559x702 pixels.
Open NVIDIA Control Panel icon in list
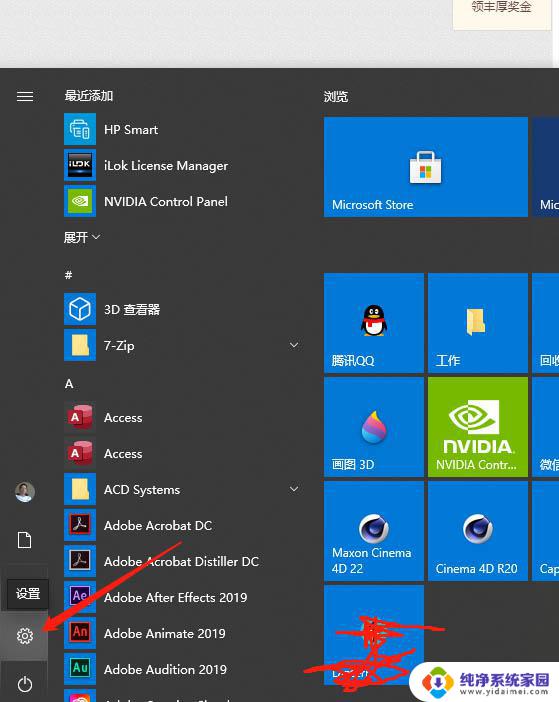click(80, 201)
